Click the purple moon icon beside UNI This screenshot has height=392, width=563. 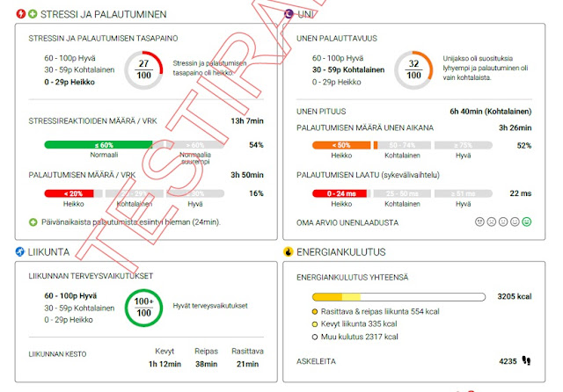click(x=289, y=14)
